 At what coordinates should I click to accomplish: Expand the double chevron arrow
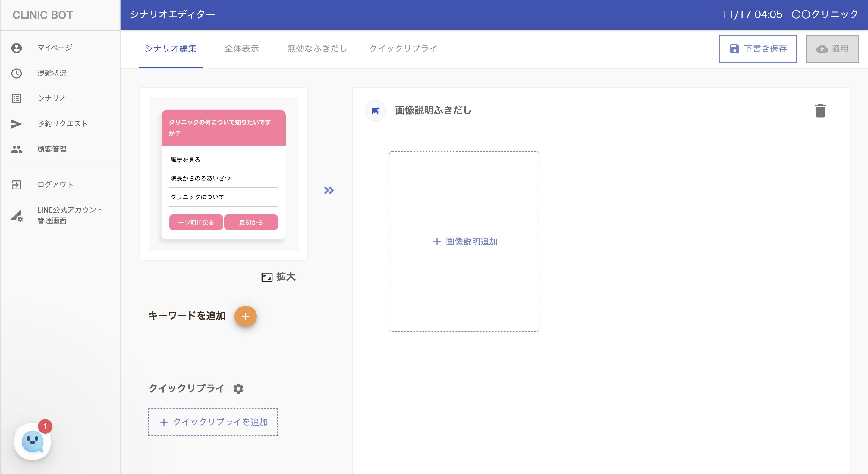coord(329,191)
